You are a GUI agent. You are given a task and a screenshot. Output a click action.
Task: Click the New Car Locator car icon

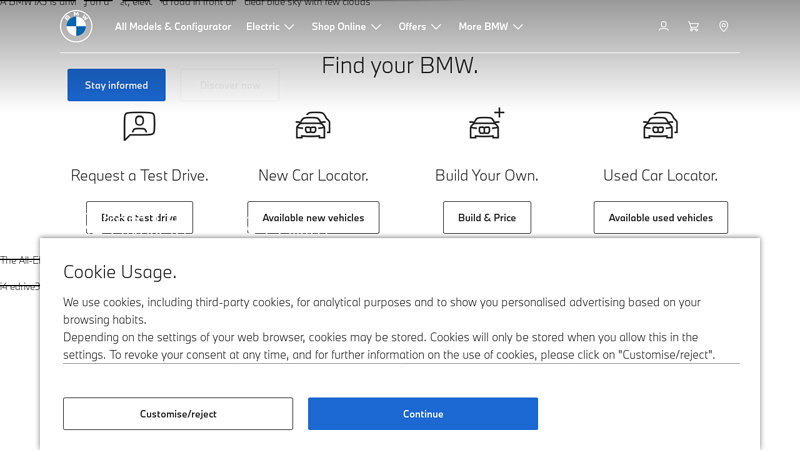(313, 126)
